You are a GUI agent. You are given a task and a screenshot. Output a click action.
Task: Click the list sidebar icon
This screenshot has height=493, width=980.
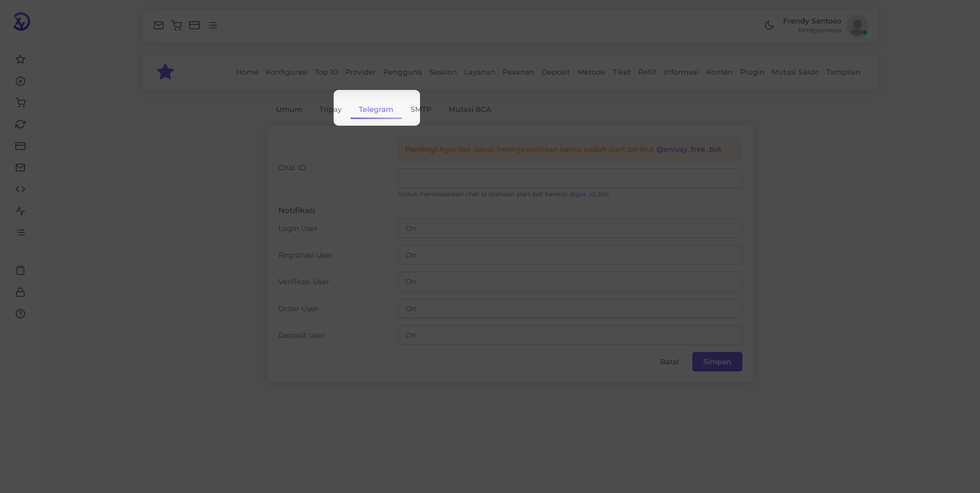point(20,232)
